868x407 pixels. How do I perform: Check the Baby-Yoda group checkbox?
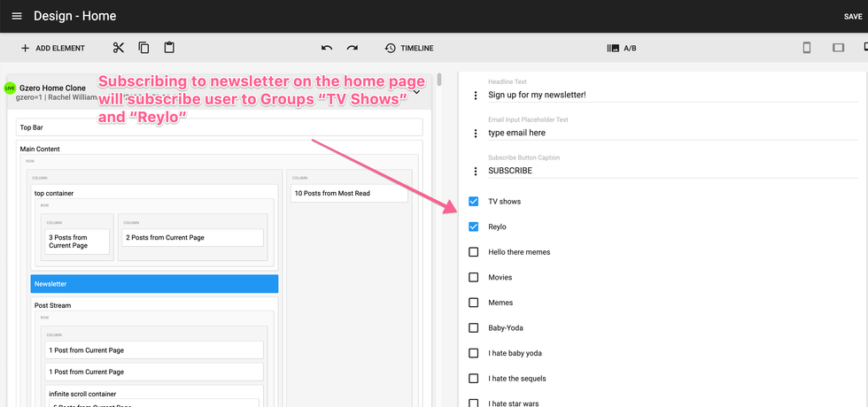pyautogui.click(x=474, y=328)
